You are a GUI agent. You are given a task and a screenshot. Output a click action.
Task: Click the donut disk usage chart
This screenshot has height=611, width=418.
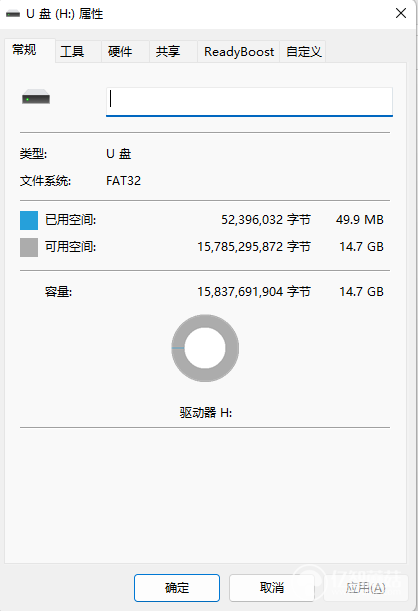click(205, 348)
